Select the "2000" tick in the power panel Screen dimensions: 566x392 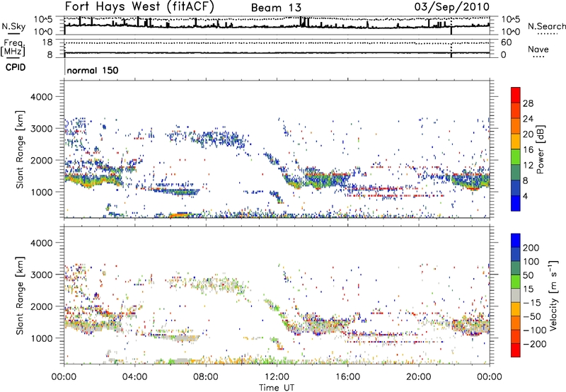(41, 160)
